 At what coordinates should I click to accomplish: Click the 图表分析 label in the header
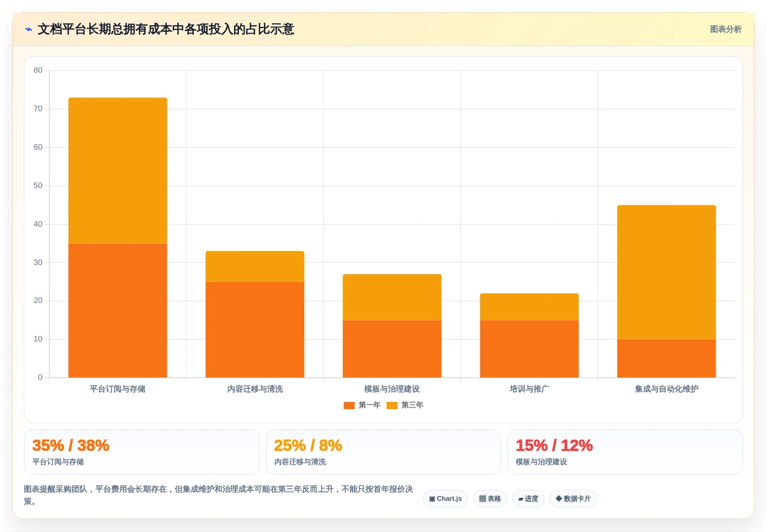click(x=725, y=29)
